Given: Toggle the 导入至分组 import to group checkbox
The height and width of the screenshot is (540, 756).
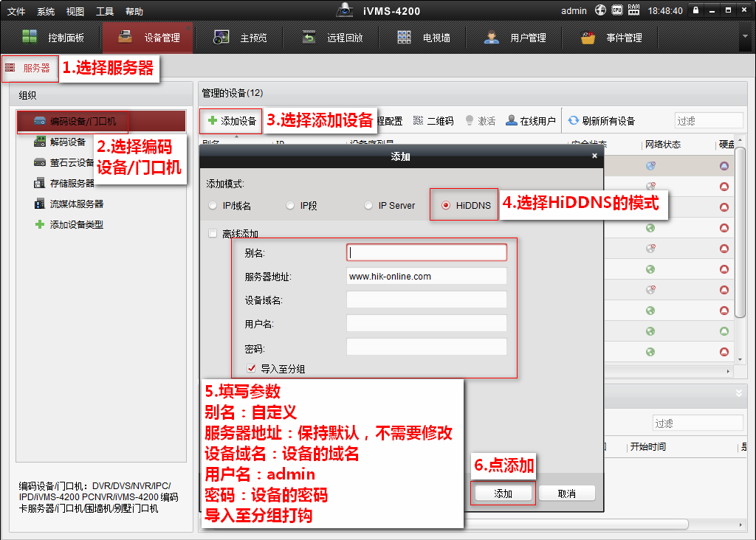Looking at the screenshot, I should pos(251,369).
